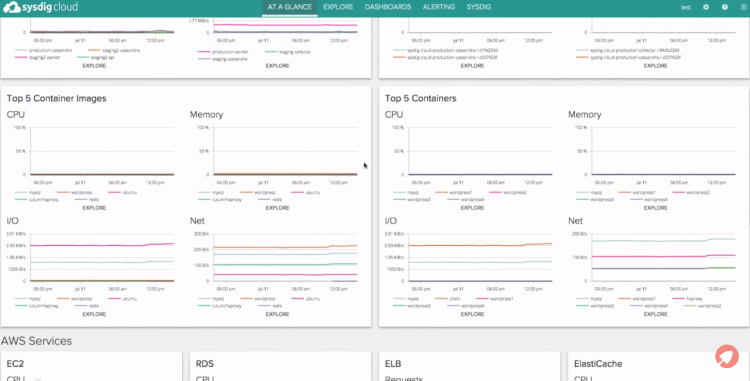
Task: Click EXPLORE below the production worker legend
Action: coord(277,65)
